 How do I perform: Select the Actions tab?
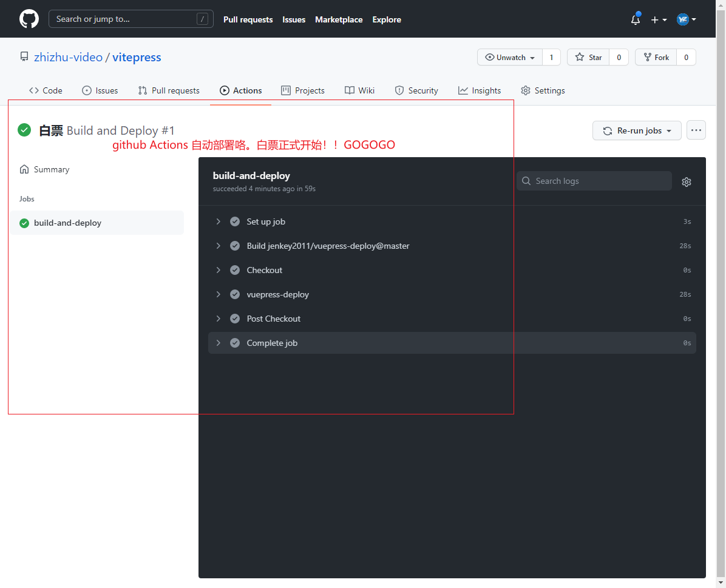pyautogui.click(x=241, y=91)
